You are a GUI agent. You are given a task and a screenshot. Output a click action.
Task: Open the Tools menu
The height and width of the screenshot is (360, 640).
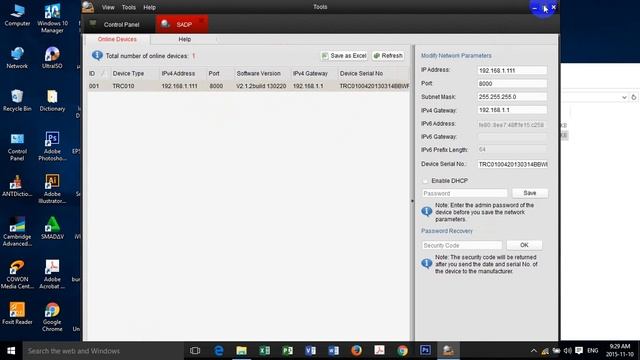tap(129, 7)
